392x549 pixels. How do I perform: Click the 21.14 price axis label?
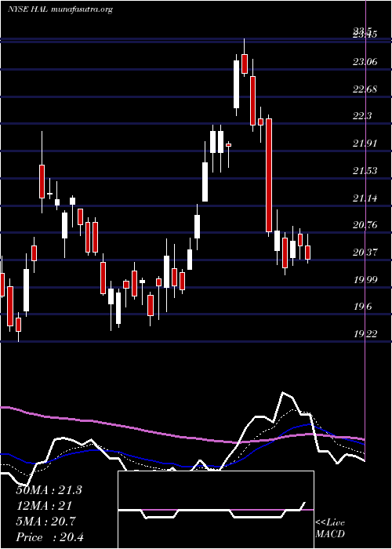point(365,198)
